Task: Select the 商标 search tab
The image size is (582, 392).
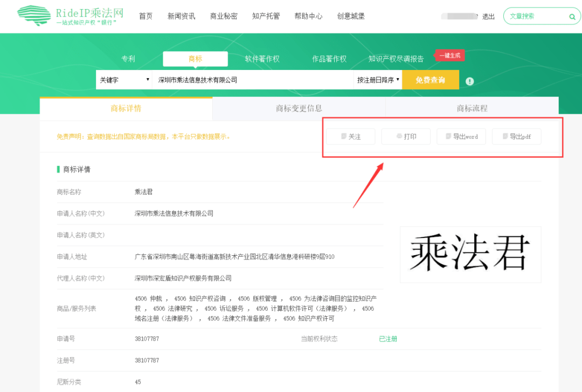Action: pos(195,59)
